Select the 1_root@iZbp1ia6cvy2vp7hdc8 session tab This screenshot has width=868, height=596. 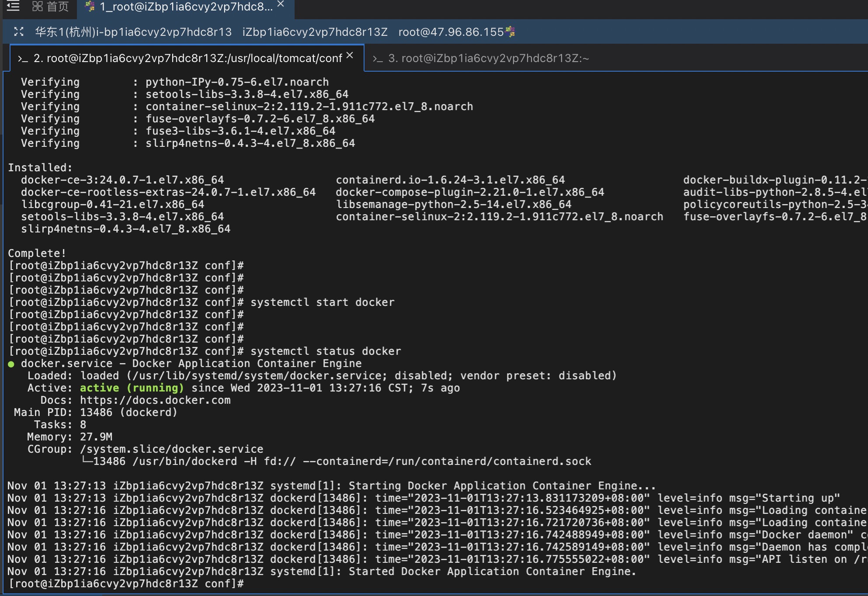[x=186, y=7]
